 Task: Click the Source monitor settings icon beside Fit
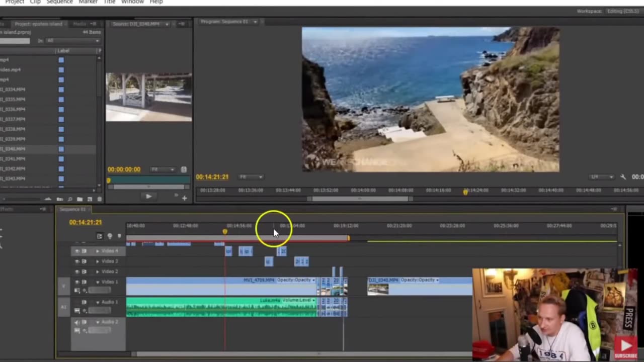(x=184, y=169)
